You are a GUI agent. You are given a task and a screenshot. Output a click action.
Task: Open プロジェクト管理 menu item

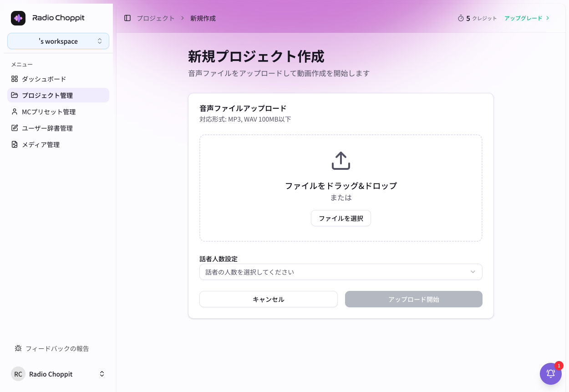(x=58, y=95)
